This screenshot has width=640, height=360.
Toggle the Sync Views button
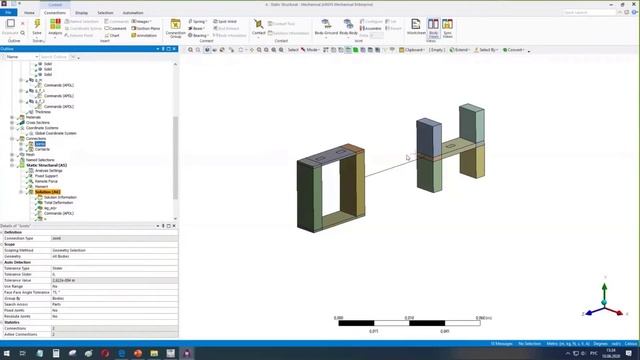click(x=447, y=28)
